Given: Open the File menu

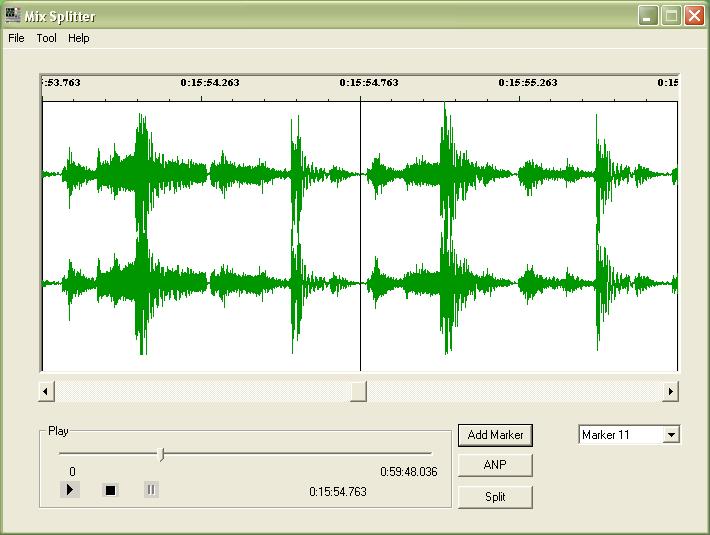Looking at the screenshot, I should pos(16,38).
